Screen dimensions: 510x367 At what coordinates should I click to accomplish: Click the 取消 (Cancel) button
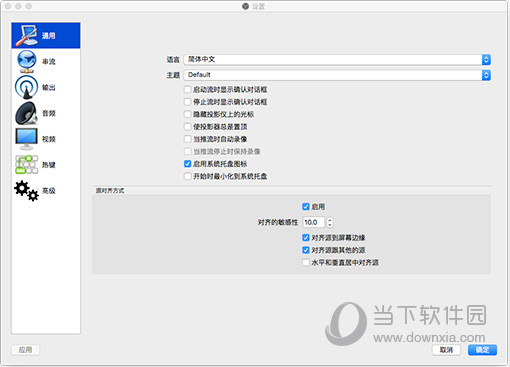446,350
